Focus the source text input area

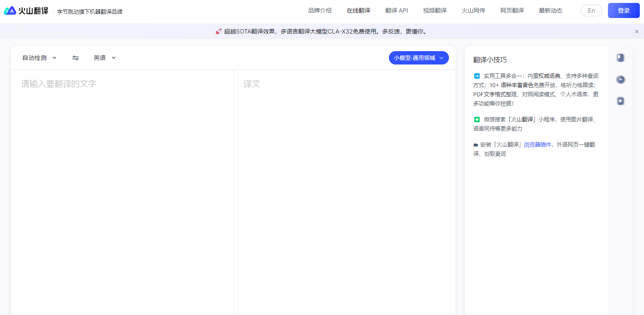(x=122, y=192)
